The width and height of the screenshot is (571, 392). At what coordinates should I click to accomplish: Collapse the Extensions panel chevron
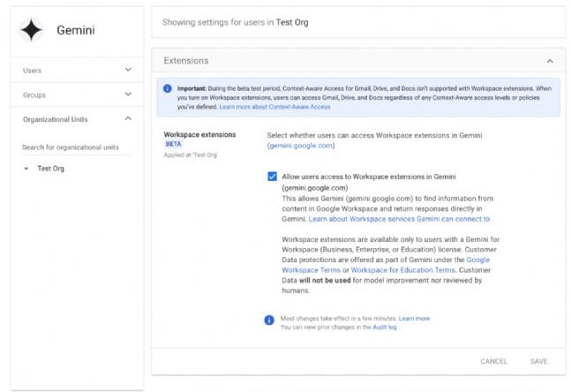(550, 61)
